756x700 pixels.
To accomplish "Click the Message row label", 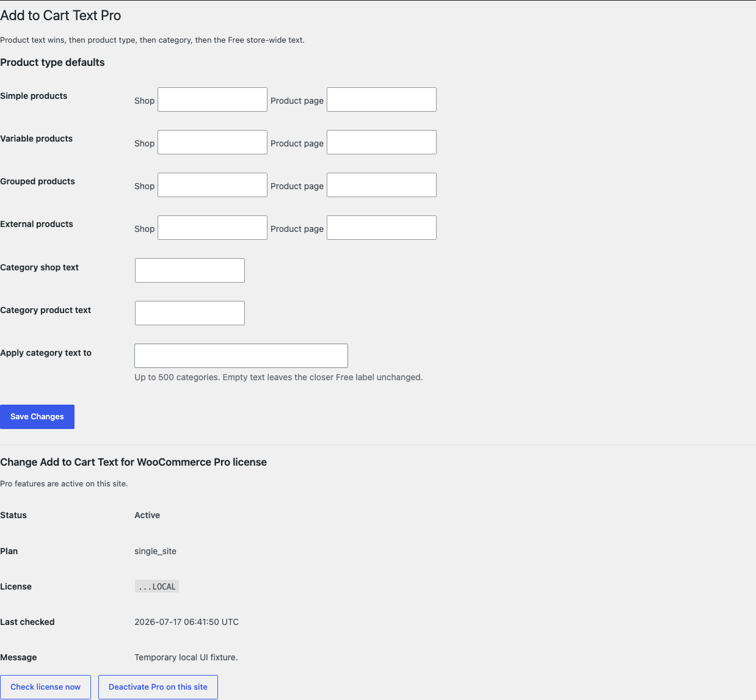I will [x=18, y=657].
